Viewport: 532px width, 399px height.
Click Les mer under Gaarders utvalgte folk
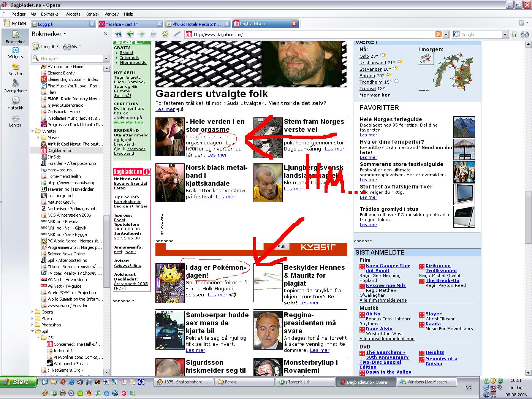click(165, 109)
